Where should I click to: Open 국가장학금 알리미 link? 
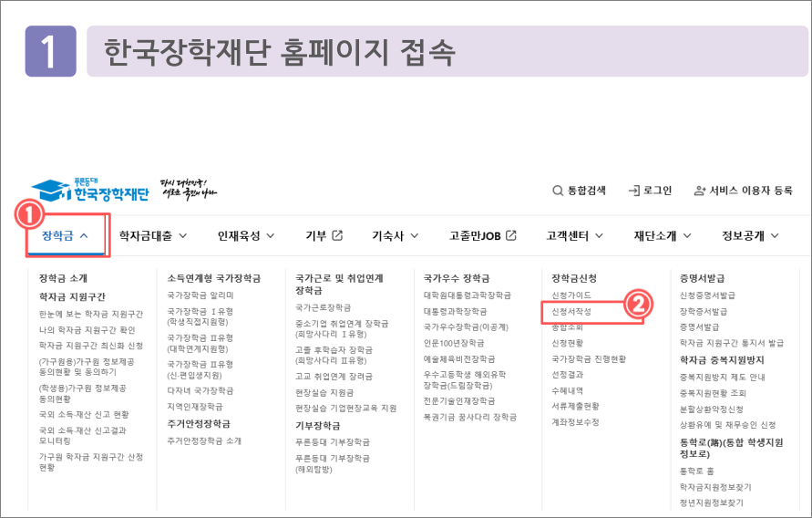point(200,295)
